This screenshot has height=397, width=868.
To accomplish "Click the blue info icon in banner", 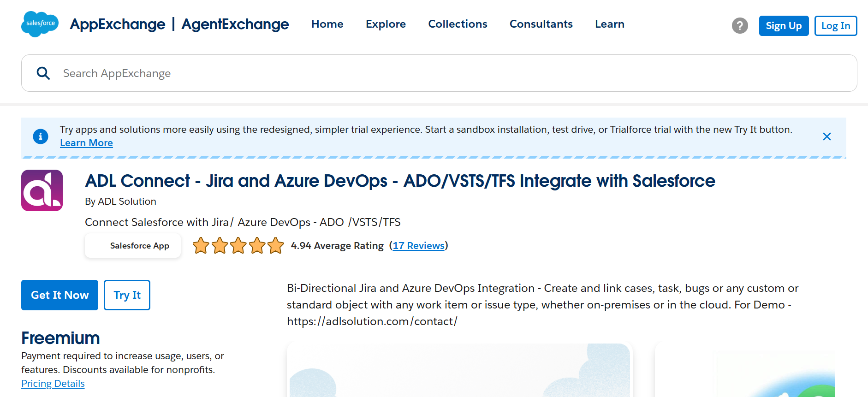I will (41, 136).
